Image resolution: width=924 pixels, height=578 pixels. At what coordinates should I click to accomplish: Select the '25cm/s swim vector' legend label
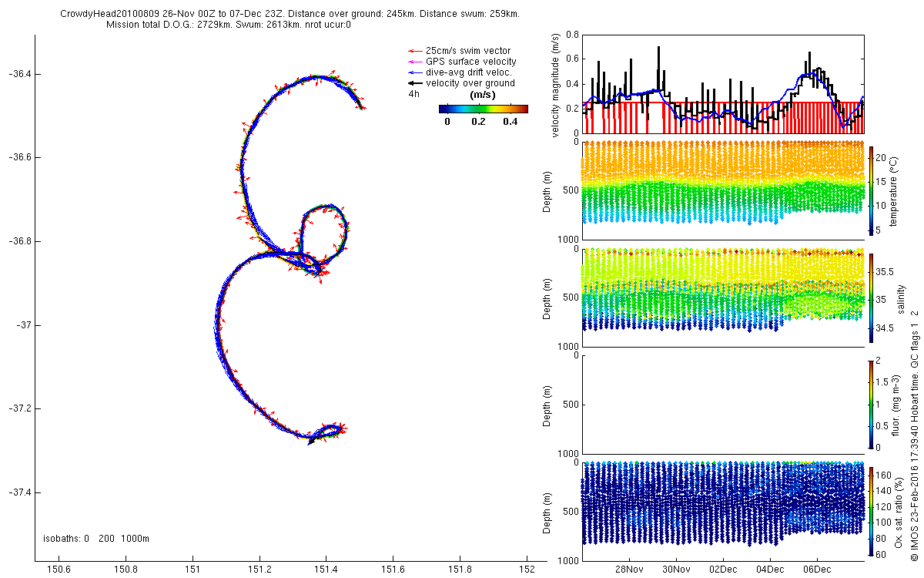pos(468,51)
